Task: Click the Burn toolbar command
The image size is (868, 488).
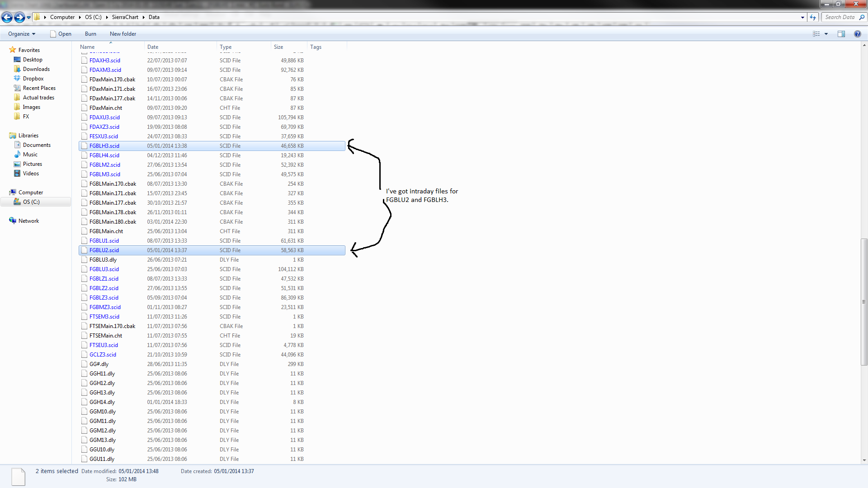Action: 90,34
